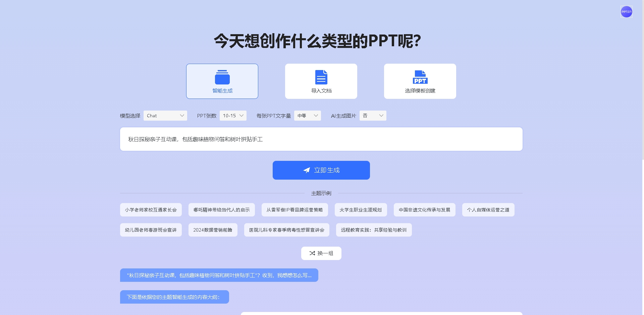Expand the PPT张数 10-15 dropdown

233,116
